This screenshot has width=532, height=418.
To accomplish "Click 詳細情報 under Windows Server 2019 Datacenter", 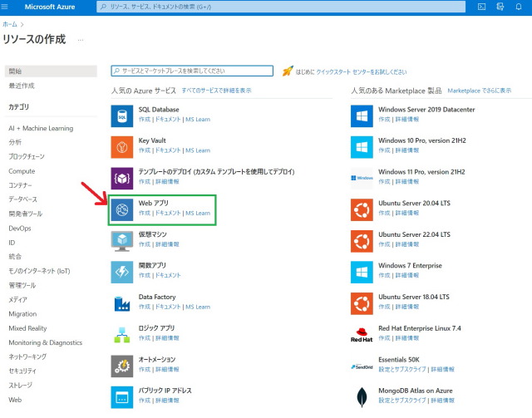I will [407, 120].
